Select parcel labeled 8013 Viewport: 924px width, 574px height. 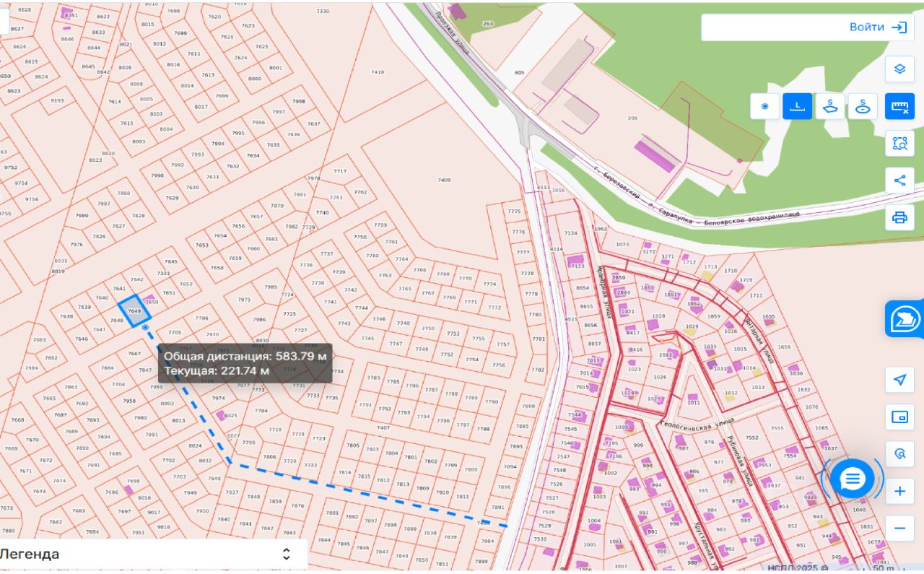pos(178,421)
